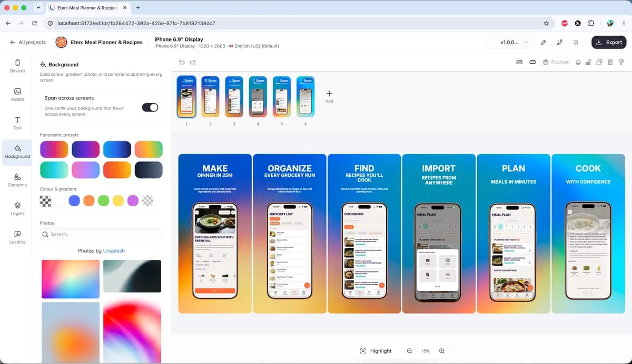Open the Background panel in sidebar
The image size is (632, 364).
coord(17,151)
